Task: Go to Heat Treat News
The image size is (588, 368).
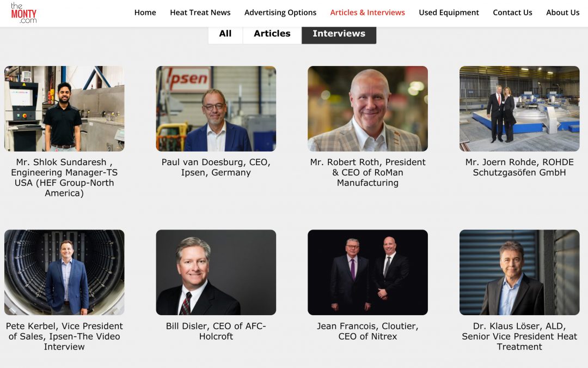Action: pos(200,13)
